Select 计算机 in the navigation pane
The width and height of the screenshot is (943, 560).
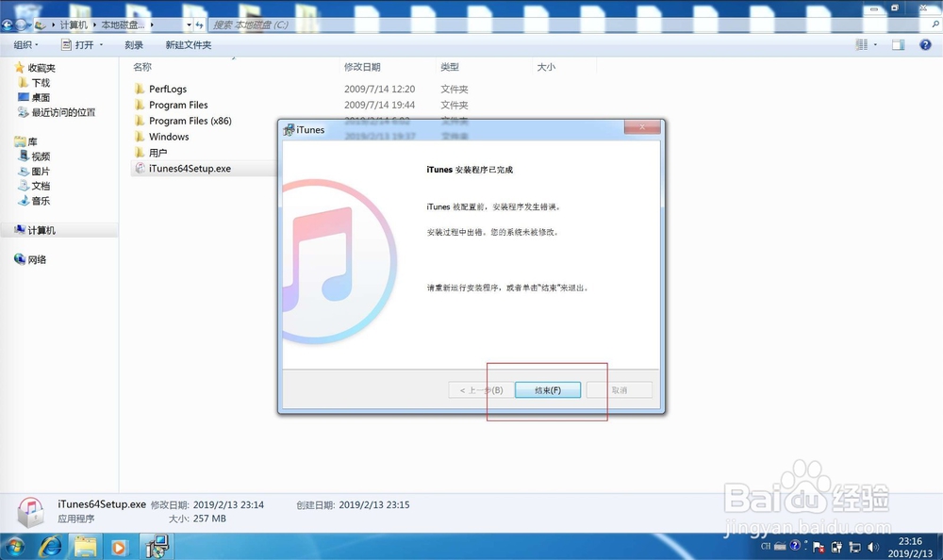click(x=41, y=230)
